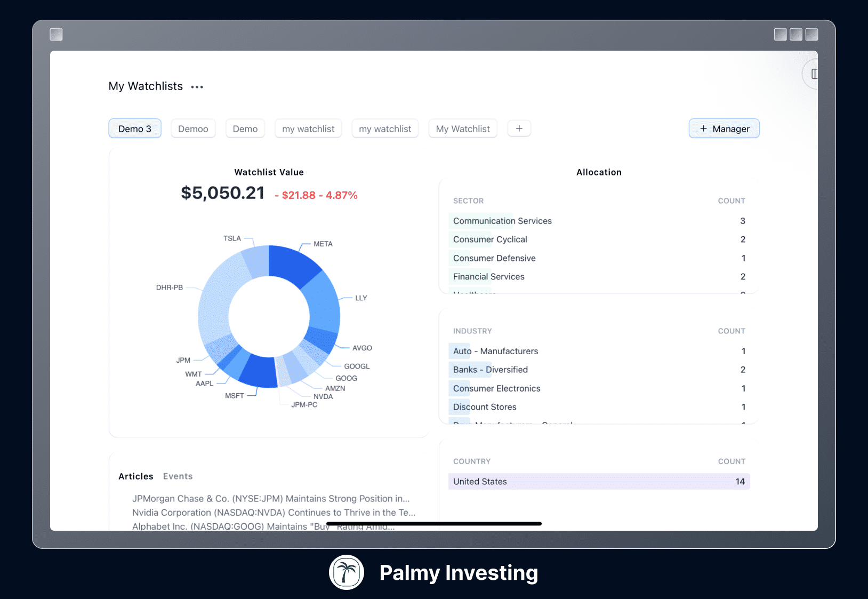Open the Nvidia Corporation article
868x599 pixels.
pos(274,513)
